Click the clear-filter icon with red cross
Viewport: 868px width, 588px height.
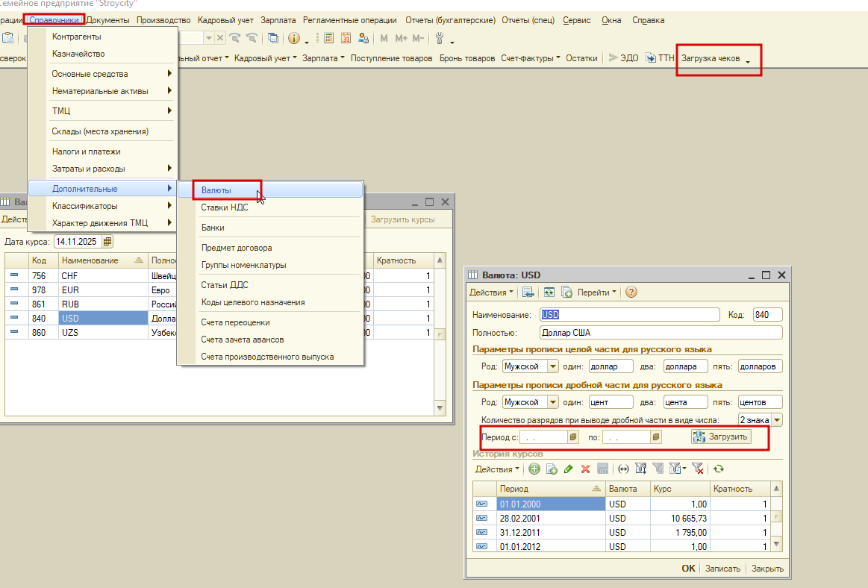click(697, 469)
